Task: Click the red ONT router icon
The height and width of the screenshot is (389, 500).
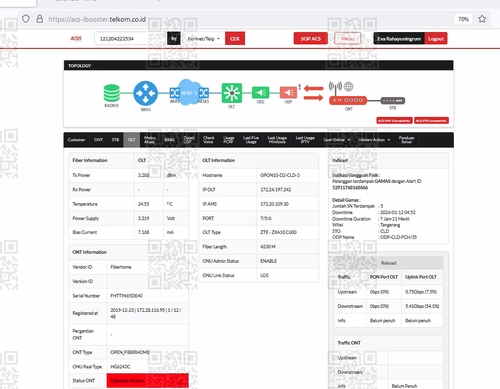Action: [x=348, y=100]
